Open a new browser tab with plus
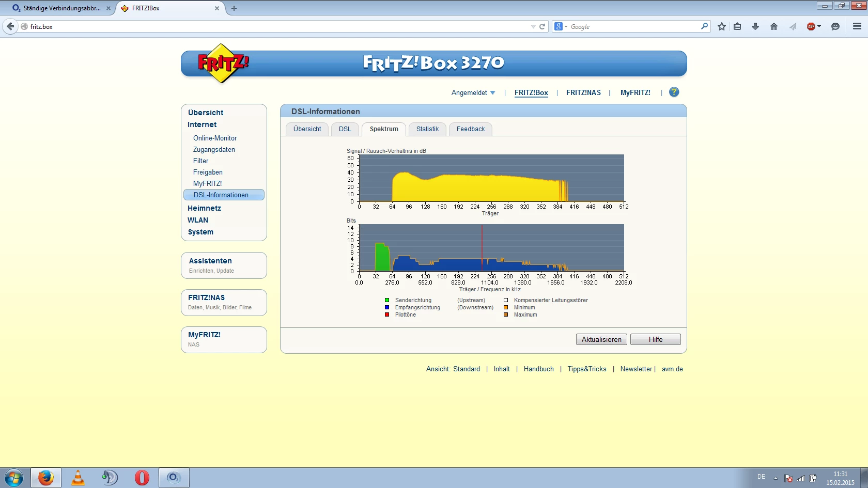Viewport: 868px width, 488px height. click(234, 8)
